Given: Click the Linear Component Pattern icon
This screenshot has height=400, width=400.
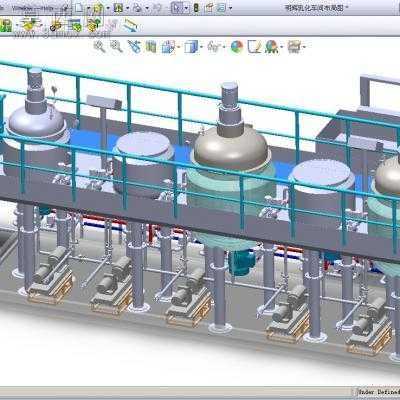Looking at the screenshot, I should point(75,25).
